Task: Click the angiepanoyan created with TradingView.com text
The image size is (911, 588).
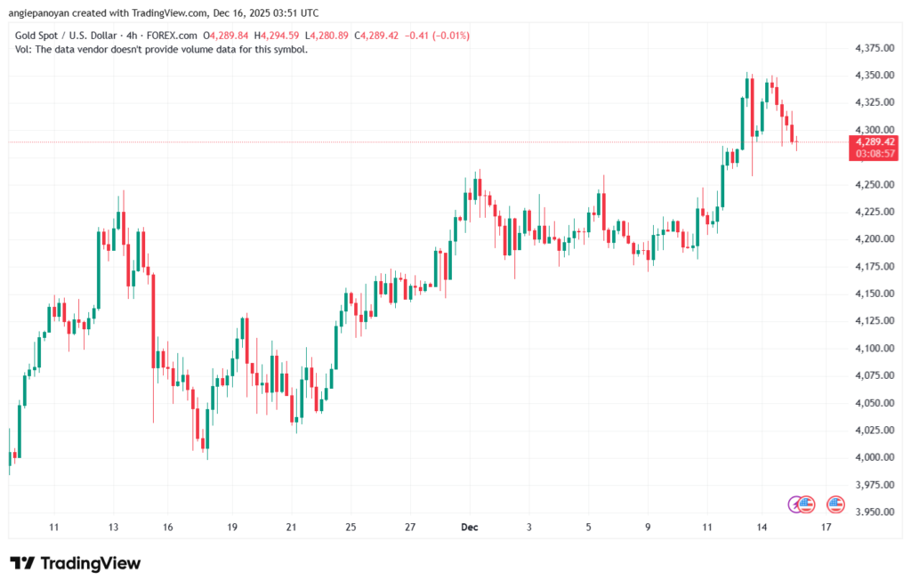Action: tap(107, 12)
